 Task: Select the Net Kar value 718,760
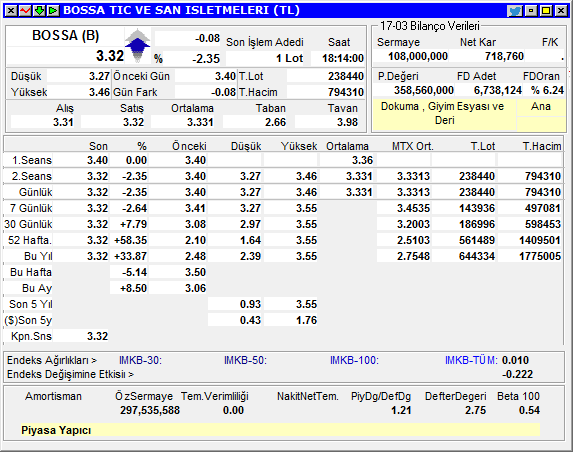[504, 56]
